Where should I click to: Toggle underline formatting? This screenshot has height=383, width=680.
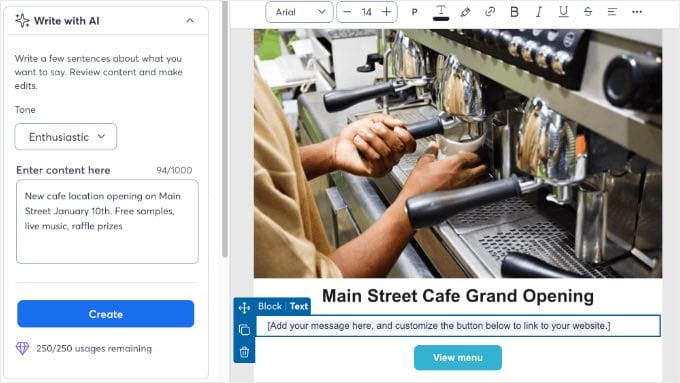coord(563,12)
